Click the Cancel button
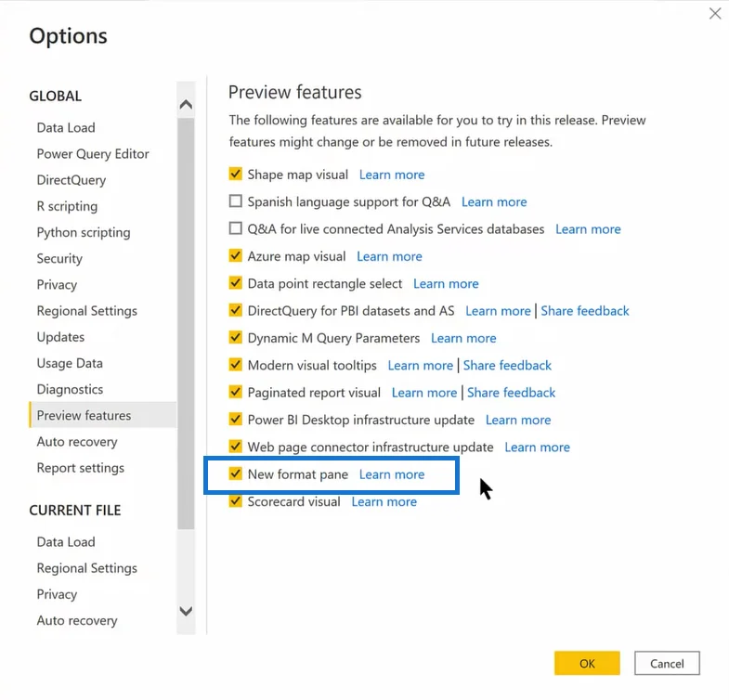Screen dimensions: 729x700 (667, 663)
